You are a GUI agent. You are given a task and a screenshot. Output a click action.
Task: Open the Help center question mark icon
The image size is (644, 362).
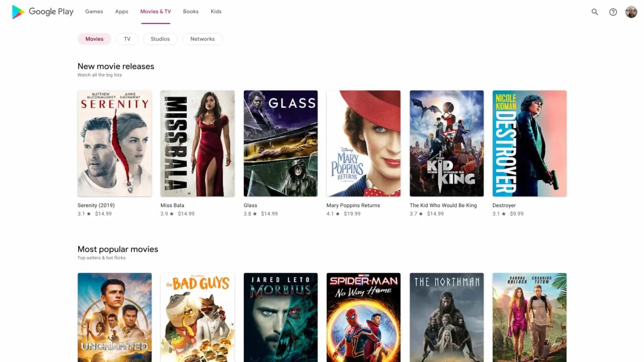point(613,12)
